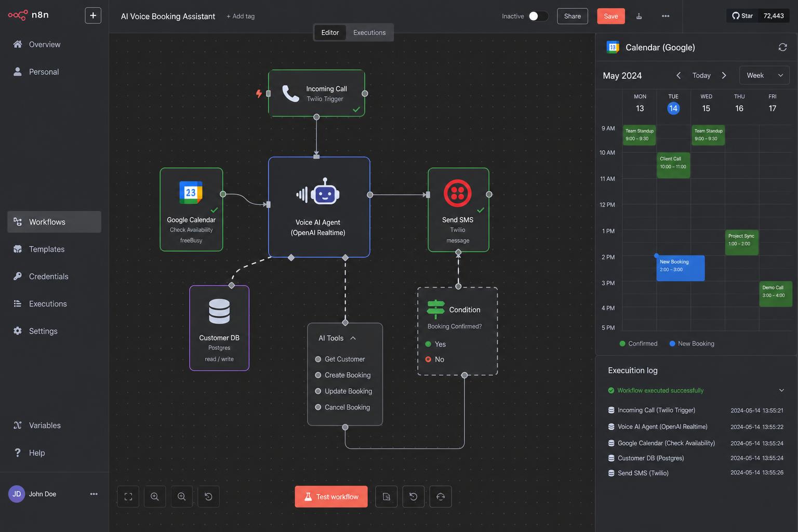The height and width of the screenshot is (532, 798).
Task: Open the Credentials key icon
Action: pyautogui.click(x=18, y=276)
